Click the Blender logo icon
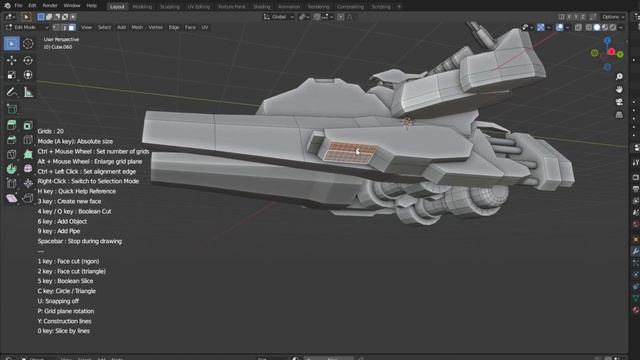 point(7,6)
